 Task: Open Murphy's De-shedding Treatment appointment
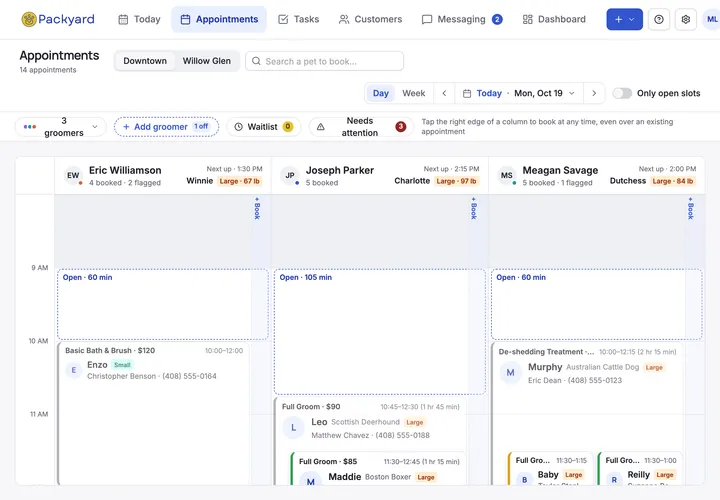[587, 395]
